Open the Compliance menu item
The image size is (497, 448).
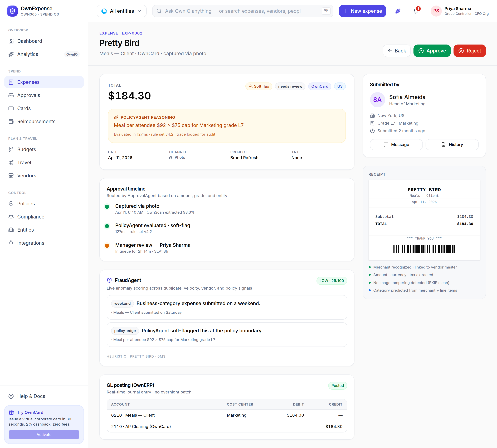44,217
